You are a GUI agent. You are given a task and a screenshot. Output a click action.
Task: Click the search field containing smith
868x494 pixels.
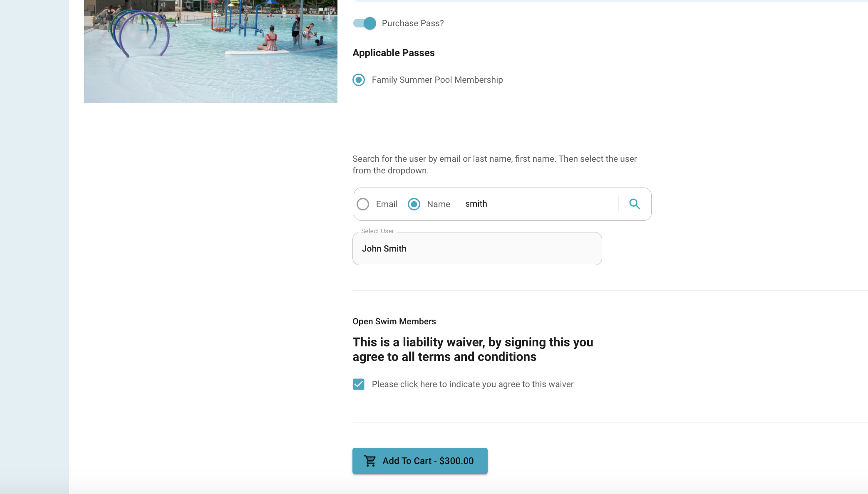tap(539, 204)
